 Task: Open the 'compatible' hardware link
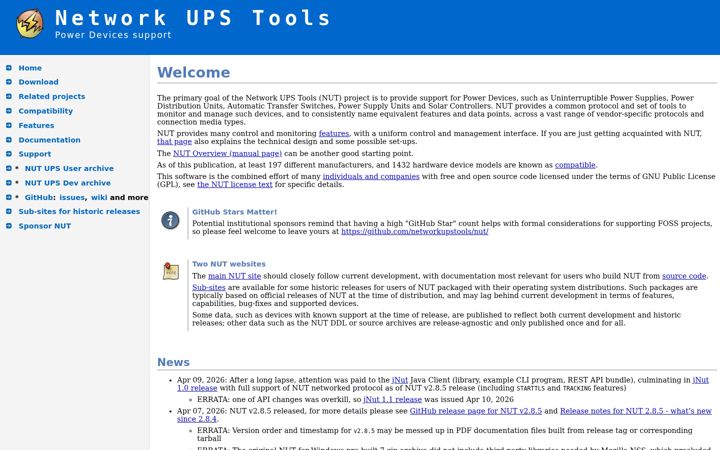click(575, 165)
